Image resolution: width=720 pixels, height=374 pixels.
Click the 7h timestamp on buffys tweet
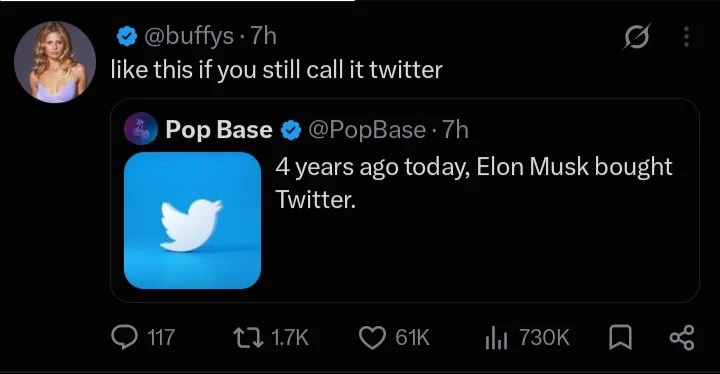[263, 35]
